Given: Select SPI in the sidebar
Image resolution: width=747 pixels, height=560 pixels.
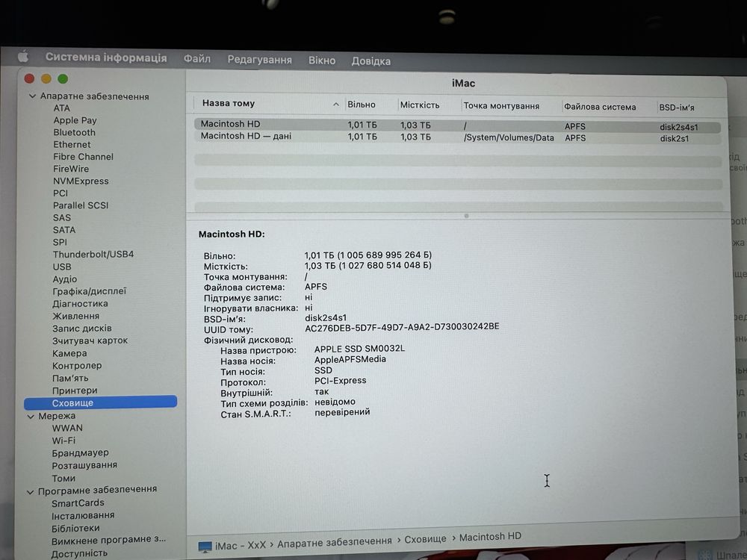Looking at the screenshot, I should click(60, 243).
